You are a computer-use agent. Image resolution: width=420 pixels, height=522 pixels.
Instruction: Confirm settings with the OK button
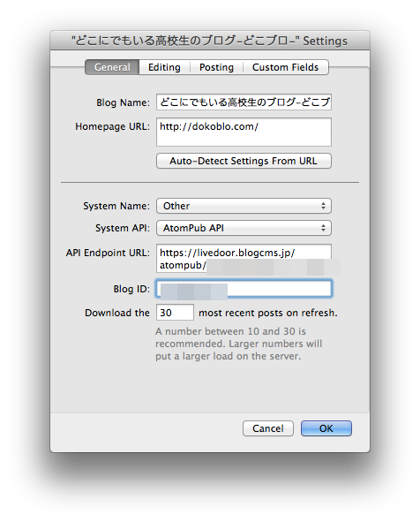tap(326, 428)
